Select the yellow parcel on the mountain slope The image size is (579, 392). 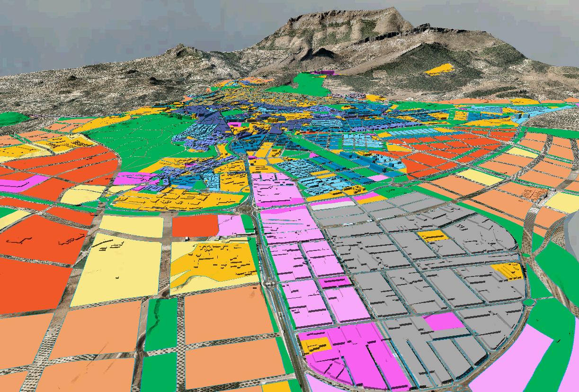439,70
